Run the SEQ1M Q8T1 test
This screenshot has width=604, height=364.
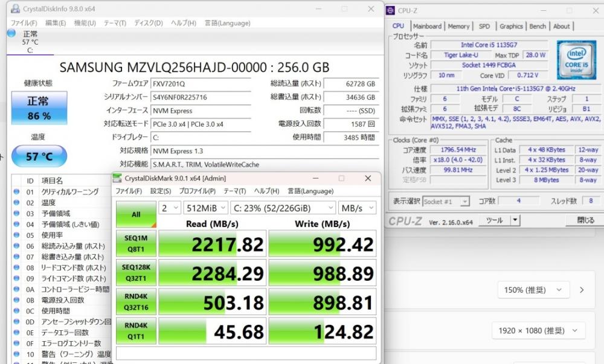[x=136, y=243]
